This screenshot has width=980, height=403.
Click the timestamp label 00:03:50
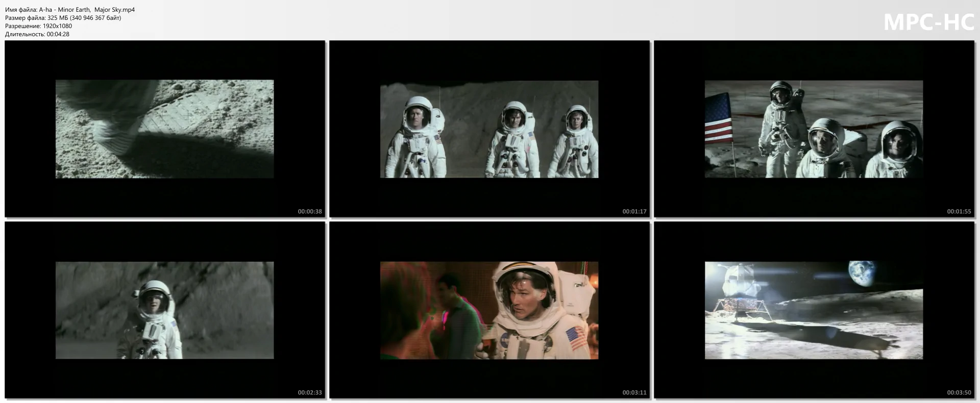(959, 393)
